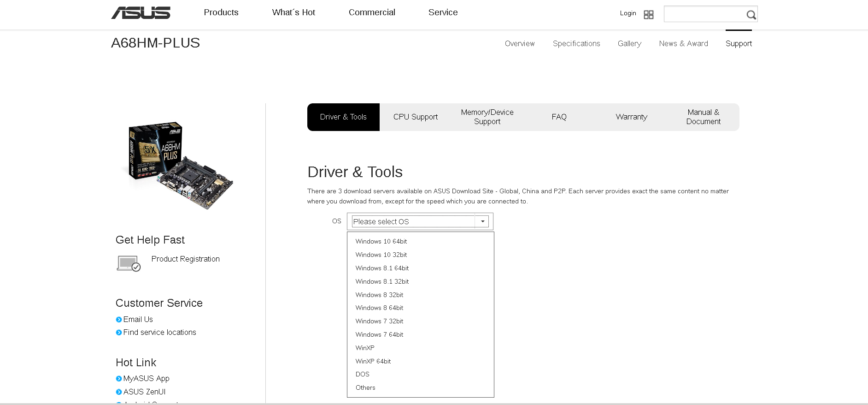Viewport: 868px width, 405px height.
Task: Click the Login link
Action: (628, 13)
